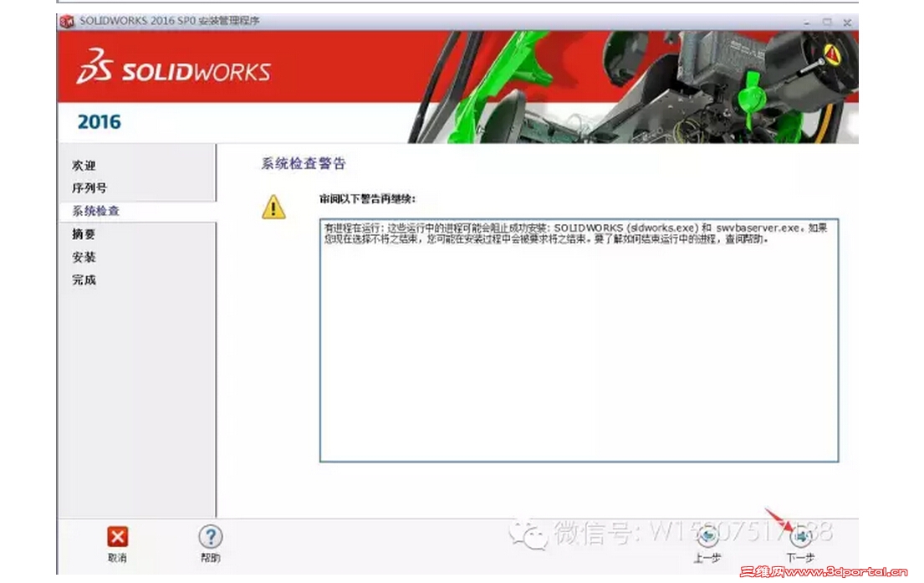Viewport: 924px width, 583px height.
Task: Click the 上一步 back arrow icon
Action: [707, 537]
